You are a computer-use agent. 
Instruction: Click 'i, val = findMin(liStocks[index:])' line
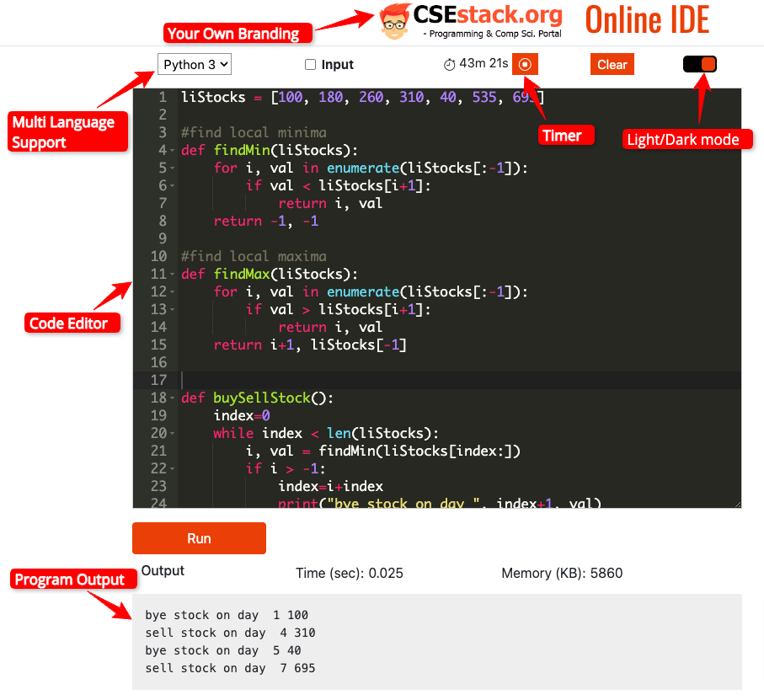click(x=383, y=451)
